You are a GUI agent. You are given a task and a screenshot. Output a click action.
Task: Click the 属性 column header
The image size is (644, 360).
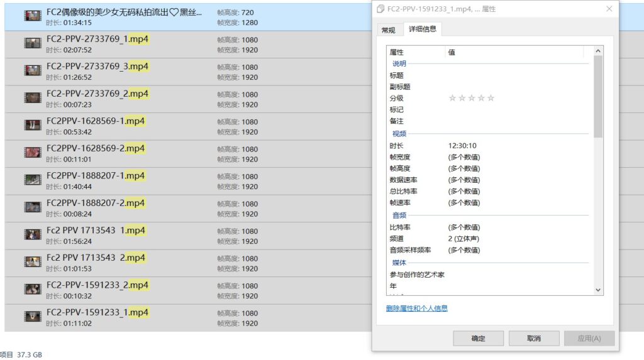(x=415, y=52)
